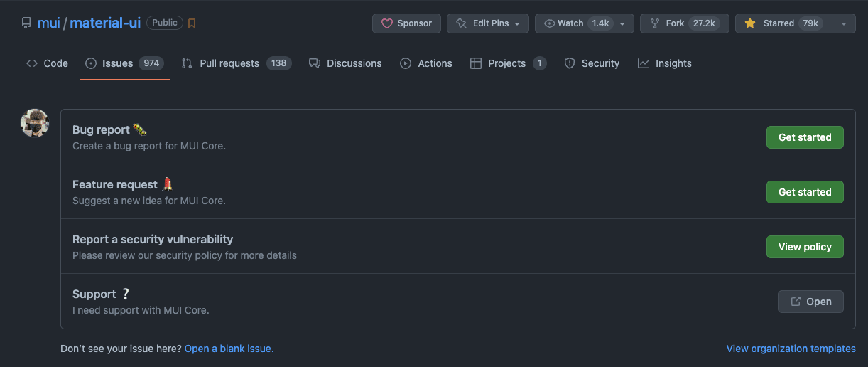Select the Projects tab
This screenshot has height=367, width=868.
pos(508,63)
